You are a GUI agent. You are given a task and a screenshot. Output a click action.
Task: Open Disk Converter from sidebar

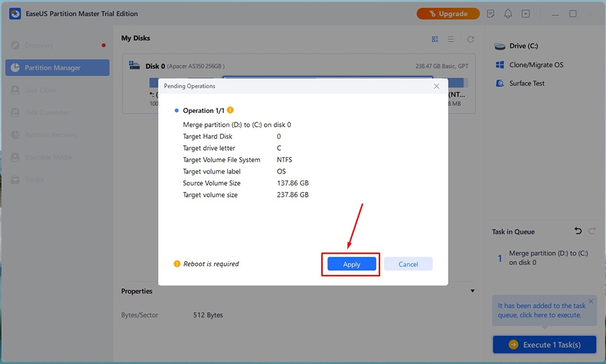[57, 112]
